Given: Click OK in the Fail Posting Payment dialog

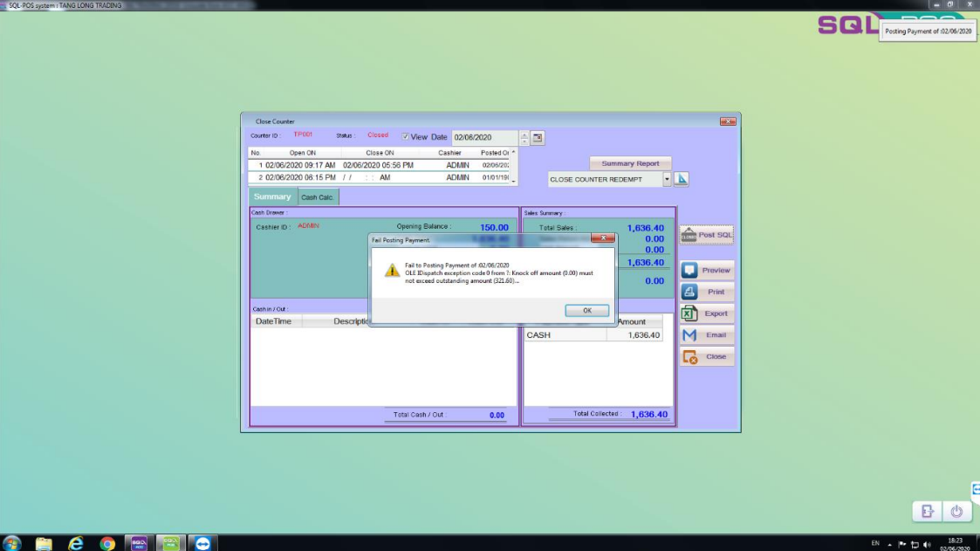Looking at the screenshot, I should 586,310.
